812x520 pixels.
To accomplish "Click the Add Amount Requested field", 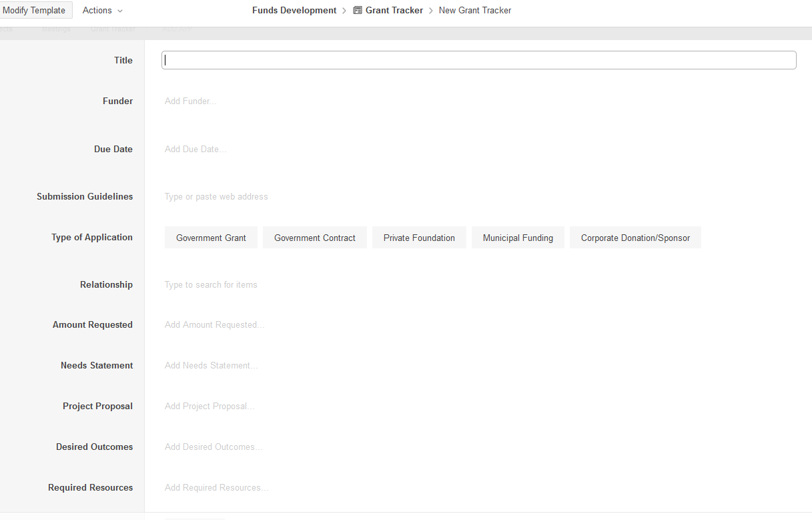I will pos(214,325).
